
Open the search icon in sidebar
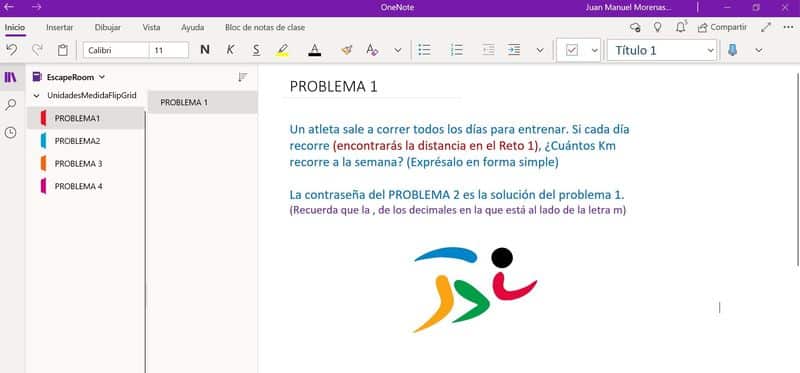click(x=11, y=105)
